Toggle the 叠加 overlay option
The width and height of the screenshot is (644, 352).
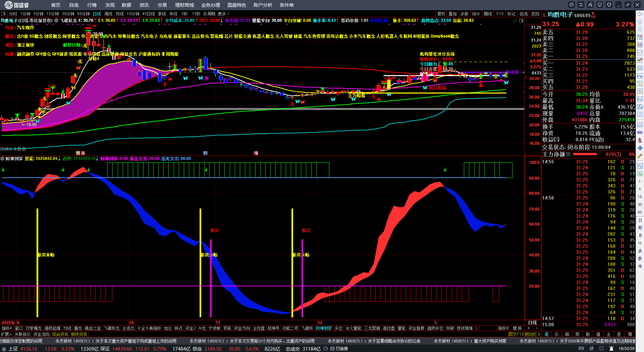coord(453,14)
